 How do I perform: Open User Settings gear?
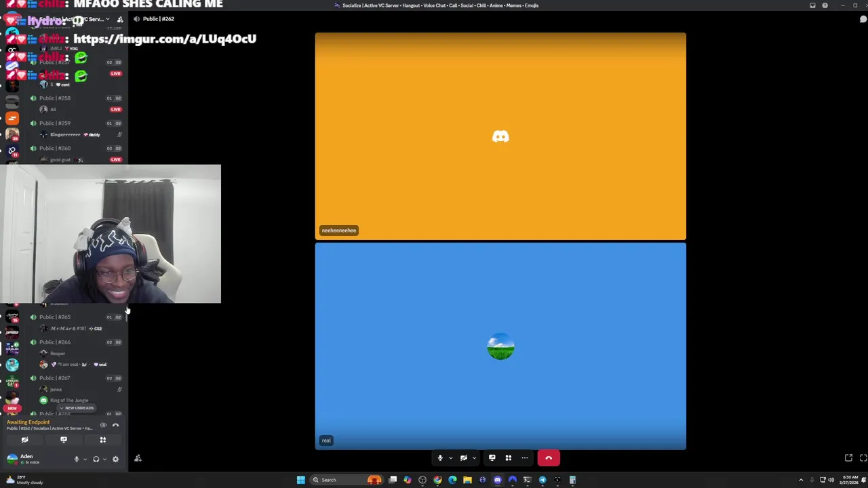[115, 460]
